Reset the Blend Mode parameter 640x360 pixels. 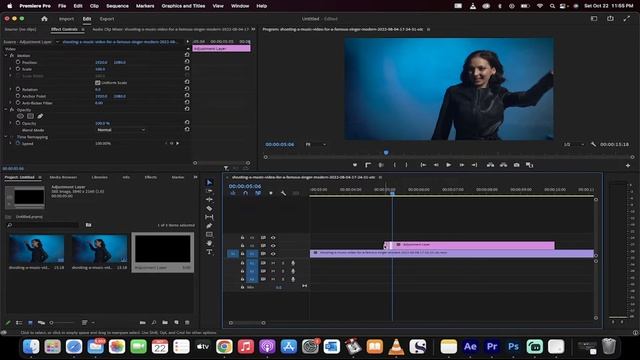tap(187, 129)
